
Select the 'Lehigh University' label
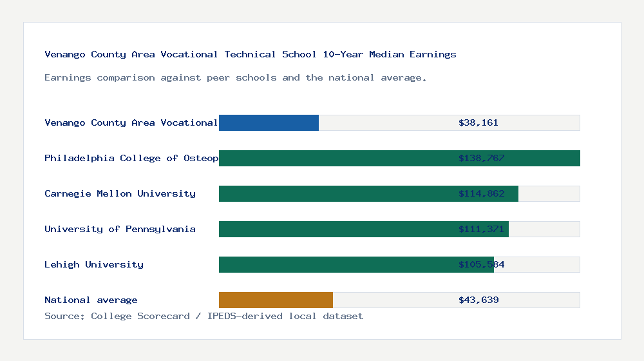[x=94, y=264]
